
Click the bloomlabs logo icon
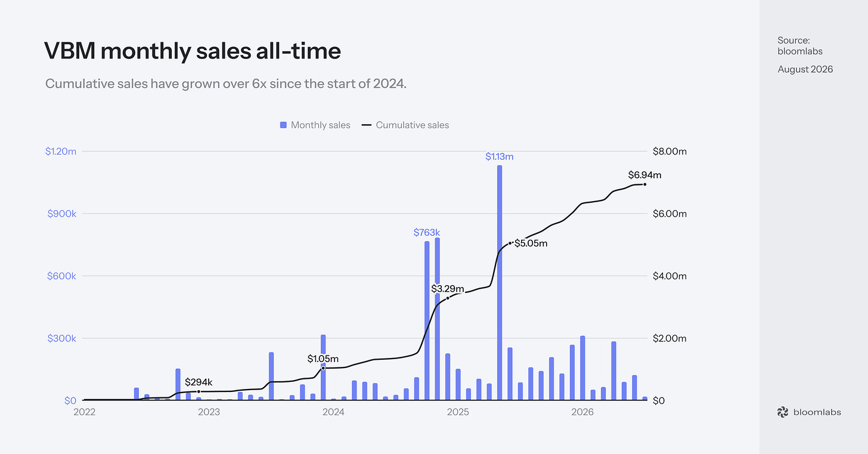pyautogui.click(x=783, y=412)
